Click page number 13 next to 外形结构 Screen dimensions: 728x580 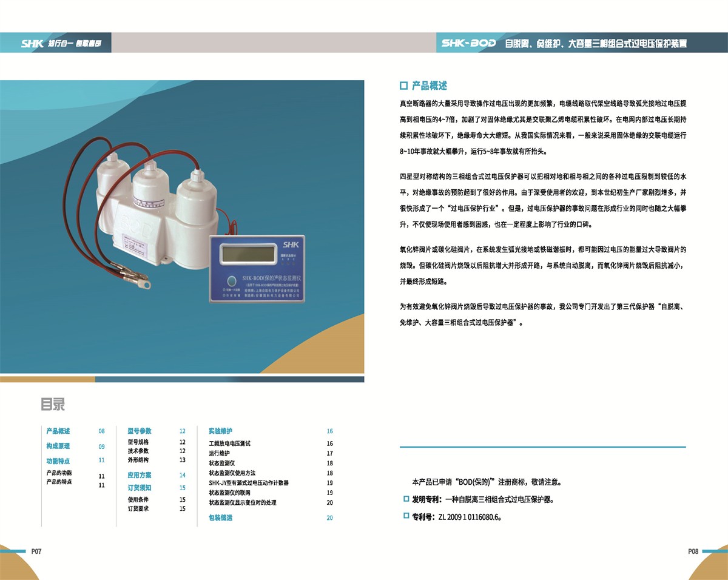pos(183,460)
